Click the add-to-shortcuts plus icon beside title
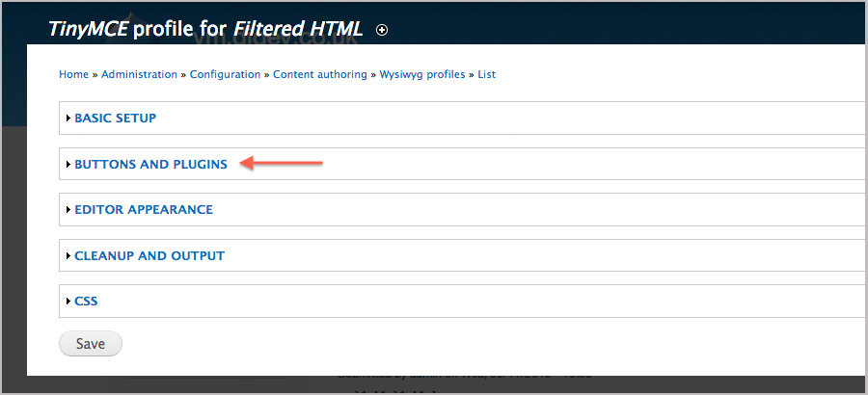The width and height of the screenshot is (868, 395). pos(381,31)
